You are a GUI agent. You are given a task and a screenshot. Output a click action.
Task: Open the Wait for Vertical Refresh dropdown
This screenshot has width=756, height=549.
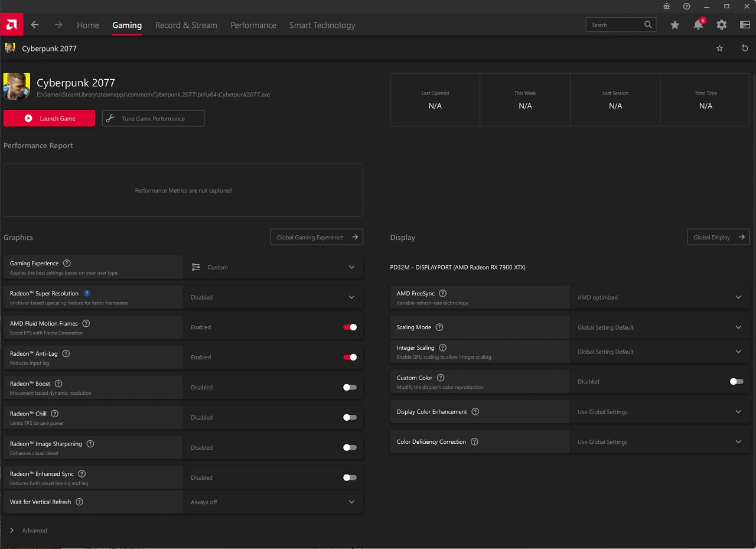pos(273,502)
